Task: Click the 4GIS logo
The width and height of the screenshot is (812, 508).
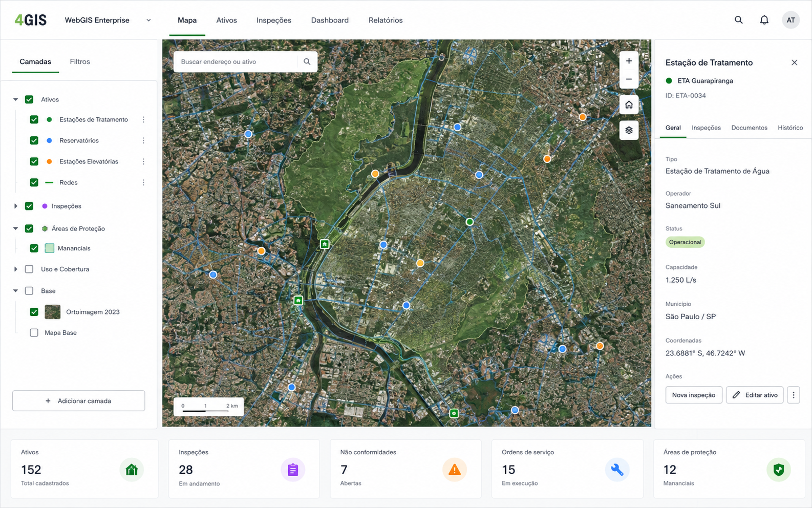Action: click(x=31, y=20)
